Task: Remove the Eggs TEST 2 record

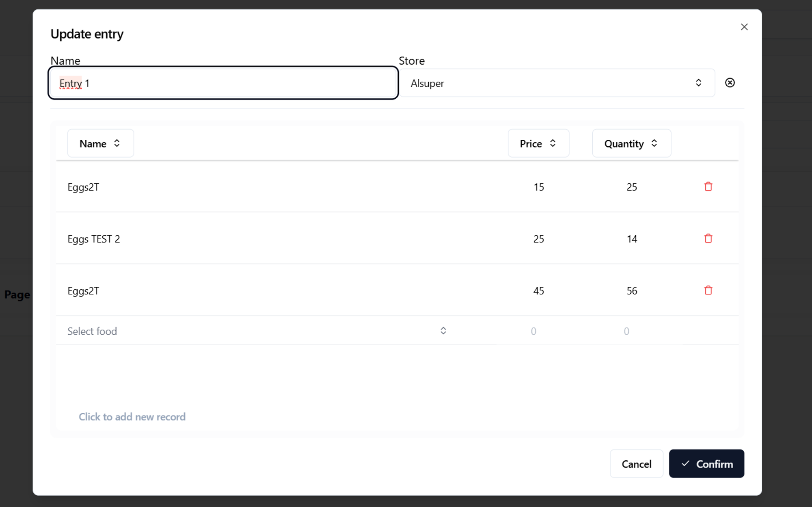Action: click(708, 238)
